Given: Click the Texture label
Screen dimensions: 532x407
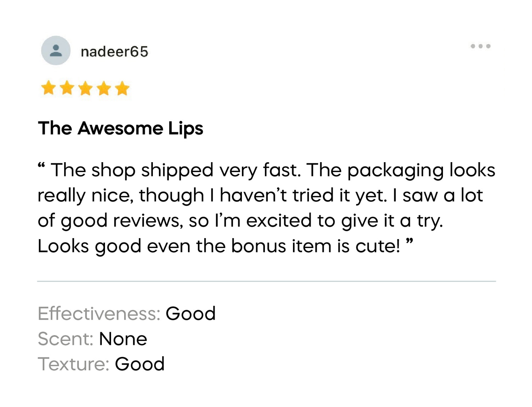Looking at the screenshot, I should click(73, 364).
